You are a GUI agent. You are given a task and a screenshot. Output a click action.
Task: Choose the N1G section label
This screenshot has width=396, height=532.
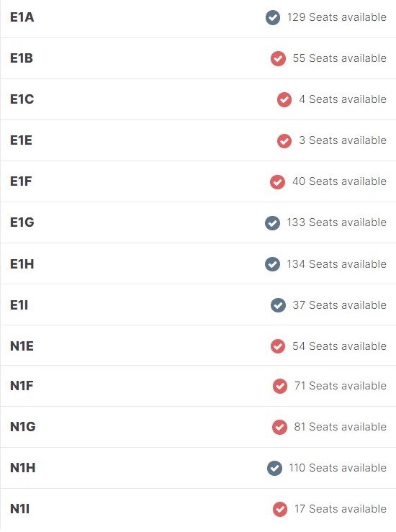[x=23, y=427]
